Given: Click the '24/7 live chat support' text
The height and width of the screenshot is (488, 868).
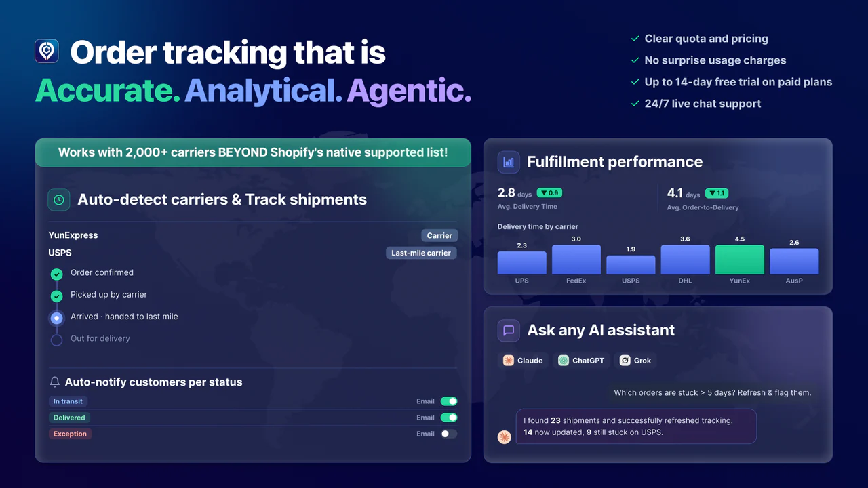Looking at the screenshot, I should point(703,104).
